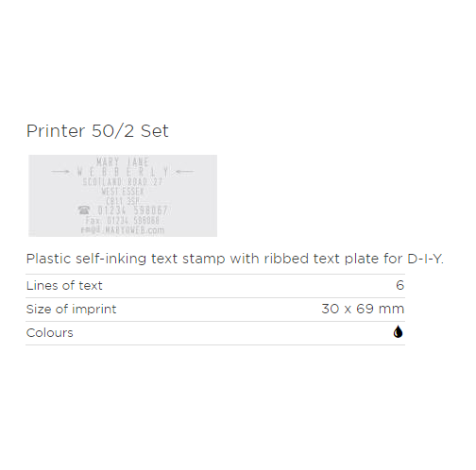This screenshot has height=470, width=476.
Task: Click the D-I-Y text in the description
Action: (x=425, y=259)
